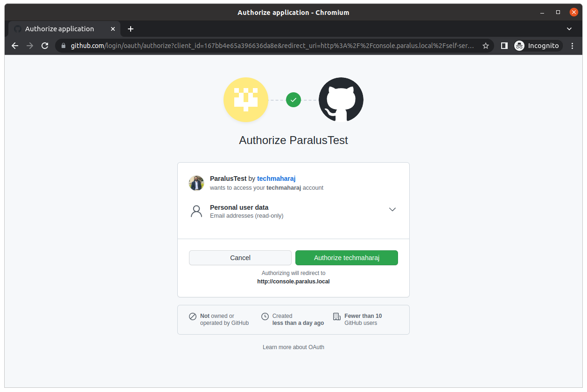
Task: Click the green checkmark connector icon
Action: (x=293, y=100)
